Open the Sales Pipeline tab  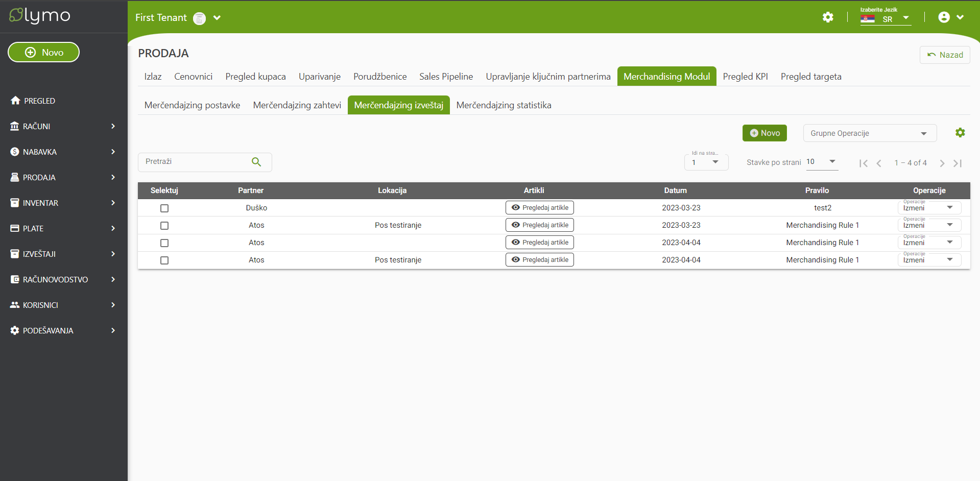tap(446, 77)
